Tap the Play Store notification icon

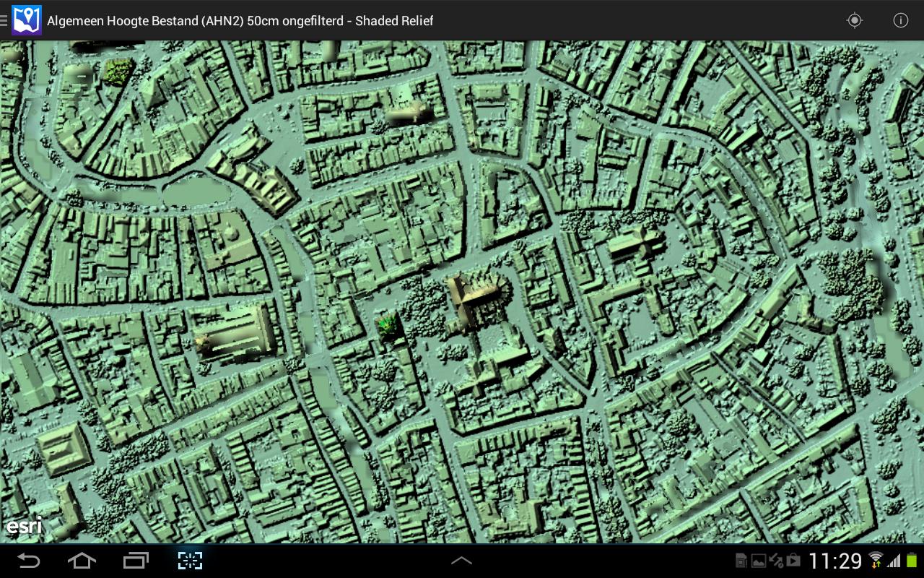pyautogui.click(x=794, y=561)
